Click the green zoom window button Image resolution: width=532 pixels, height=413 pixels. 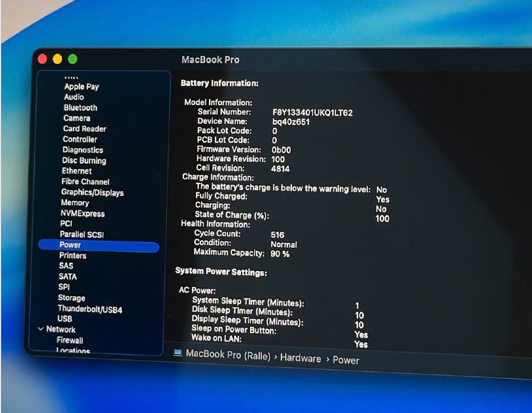coord(72,59)
